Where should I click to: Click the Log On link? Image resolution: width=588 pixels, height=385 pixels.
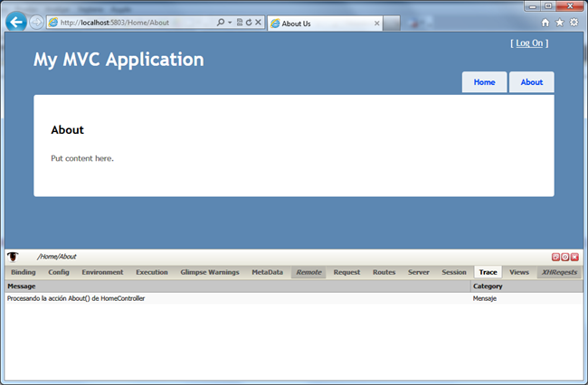point(529,43)
